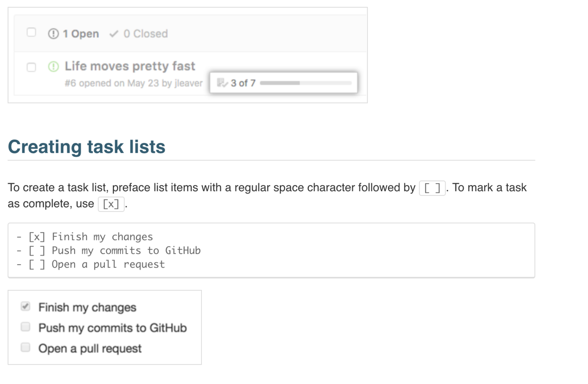Click the code line "Push my commits to GitHub"

click(x=126, y=251)
